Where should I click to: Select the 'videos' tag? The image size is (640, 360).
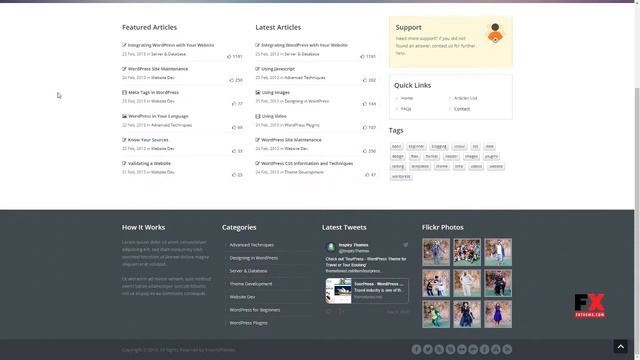476,167
